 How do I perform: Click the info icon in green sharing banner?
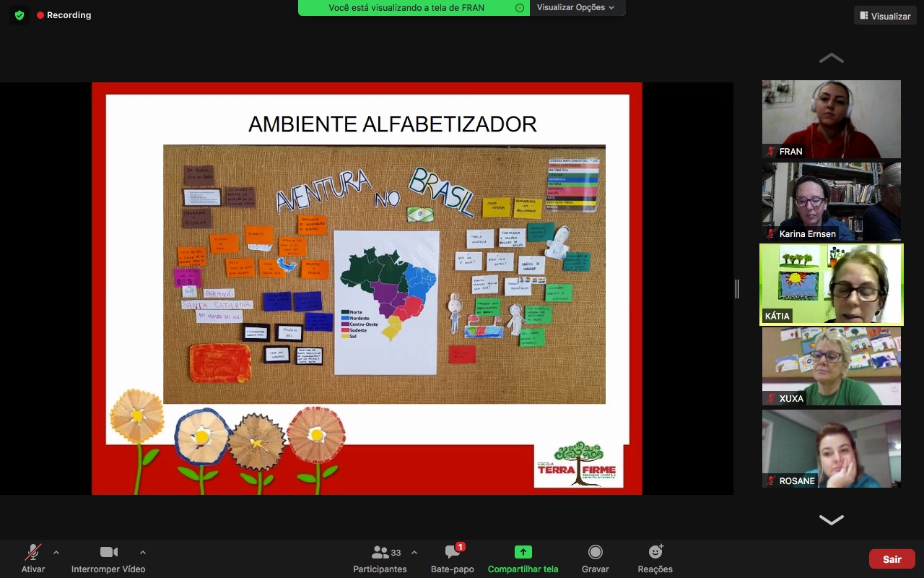click(x=520, y=8)
